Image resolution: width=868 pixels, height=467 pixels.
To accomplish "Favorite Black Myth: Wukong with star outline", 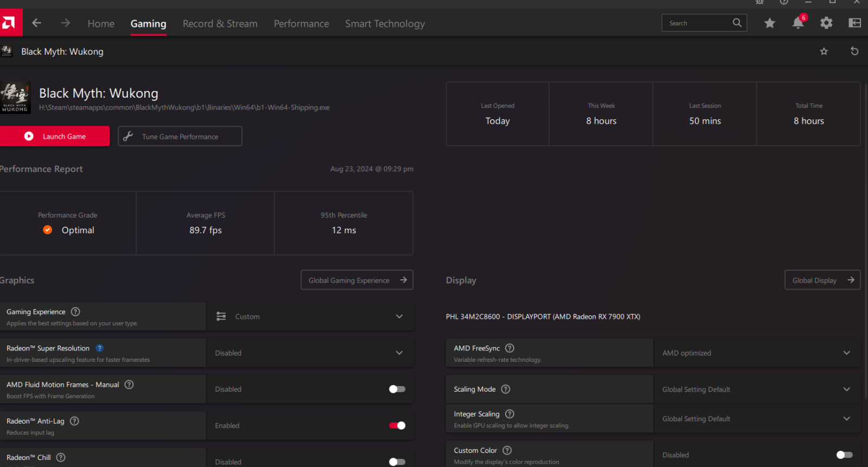I will click(824, 52).
